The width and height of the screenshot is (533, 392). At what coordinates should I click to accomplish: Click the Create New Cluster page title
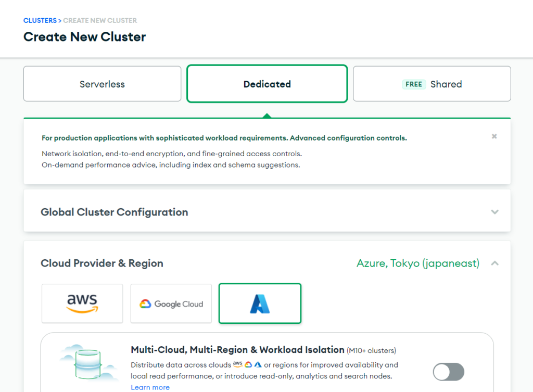[x=85, y=37]
